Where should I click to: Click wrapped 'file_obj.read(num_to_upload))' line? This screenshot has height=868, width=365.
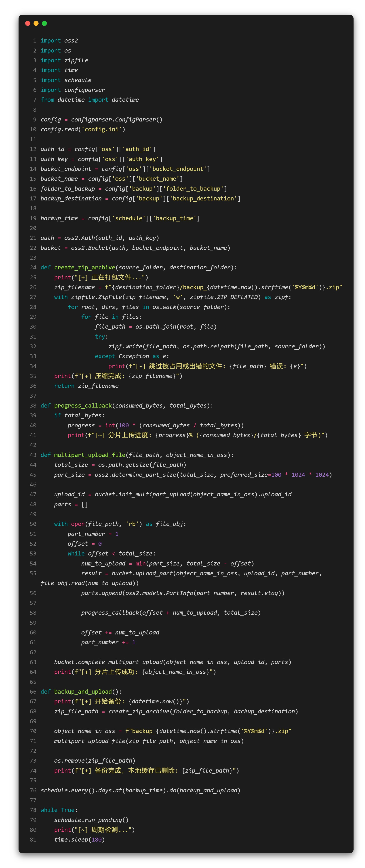[90, 583]
